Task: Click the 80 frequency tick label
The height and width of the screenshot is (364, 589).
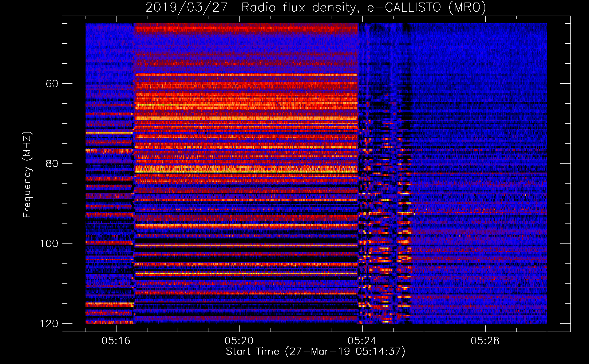Action: pos(52,163)
